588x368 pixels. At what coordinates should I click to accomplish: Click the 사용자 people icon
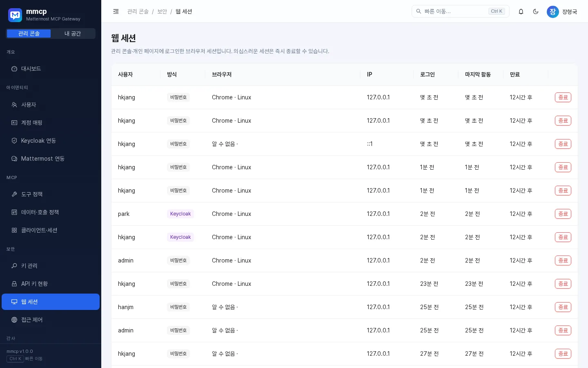pos(14,105)
